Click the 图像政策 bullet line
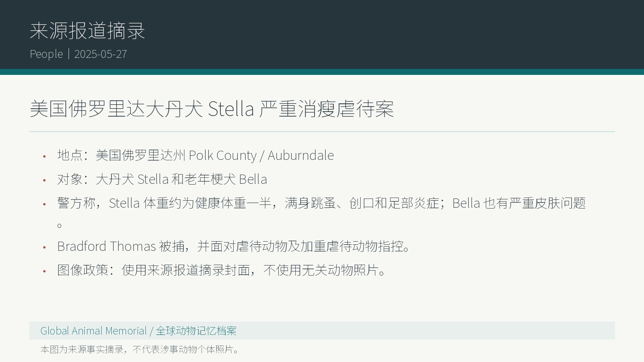 pyautogui.click(x=221, y=270)
